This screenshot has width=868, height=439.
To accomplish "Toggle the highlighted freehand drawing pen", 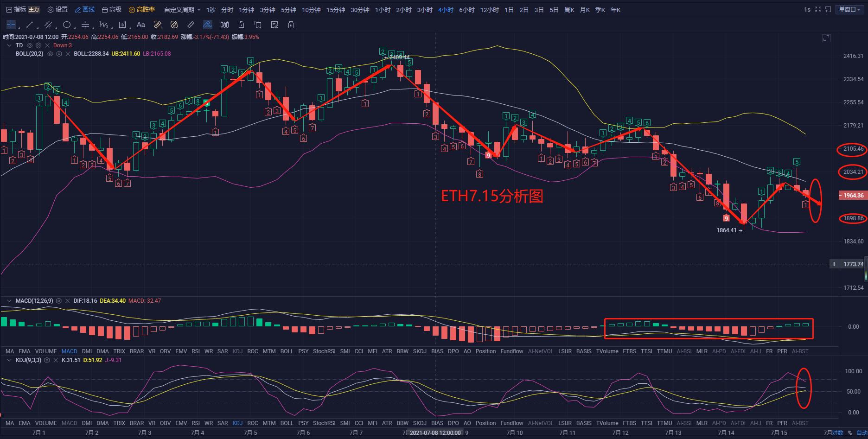I will pyautogui.click(x=208, y=25).
